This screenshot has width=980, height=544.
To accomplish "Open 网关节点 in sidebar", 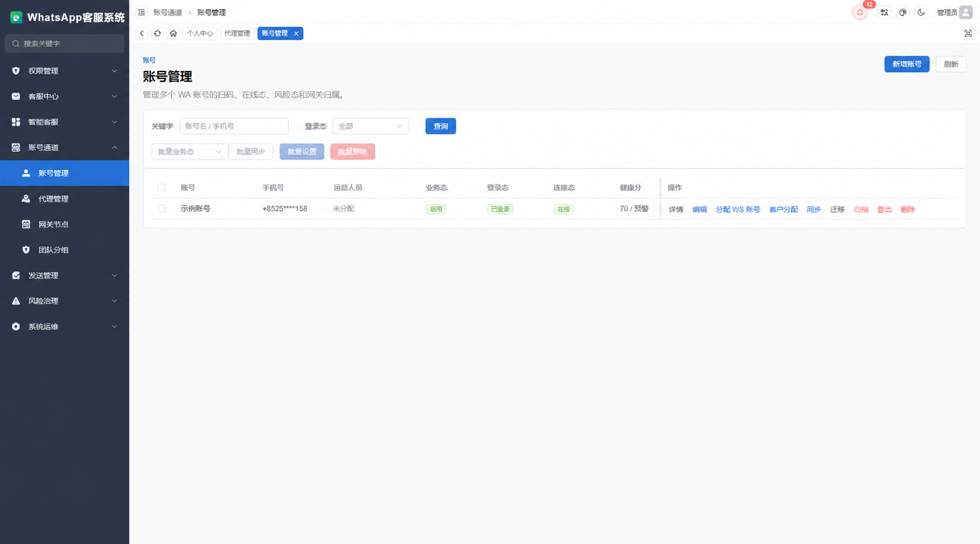I will pos(65,225).
